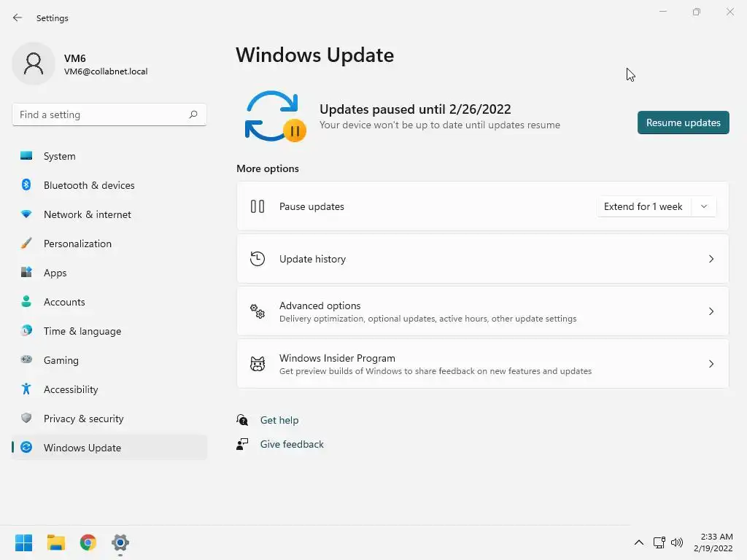This screenshot has width=747, height=560.
Task: Click the volume speaker tray icon
Action: (676, 542)
